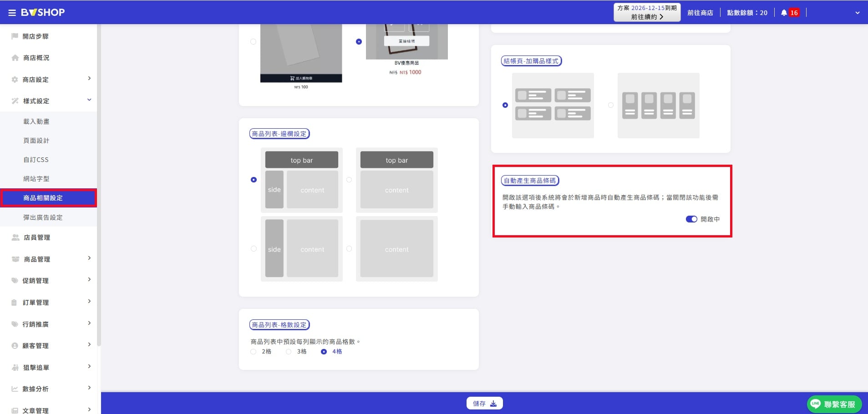868x414 pixels.
Task: Expand the 訂單管理 chevron
Action: tap(89, 301)
